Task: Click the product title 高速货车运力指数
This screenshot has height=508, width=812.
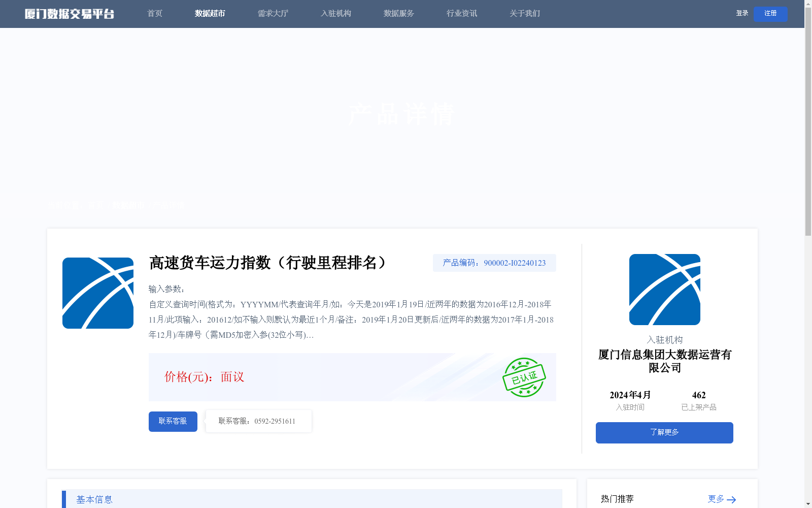Action: click(x=268, y=263)
